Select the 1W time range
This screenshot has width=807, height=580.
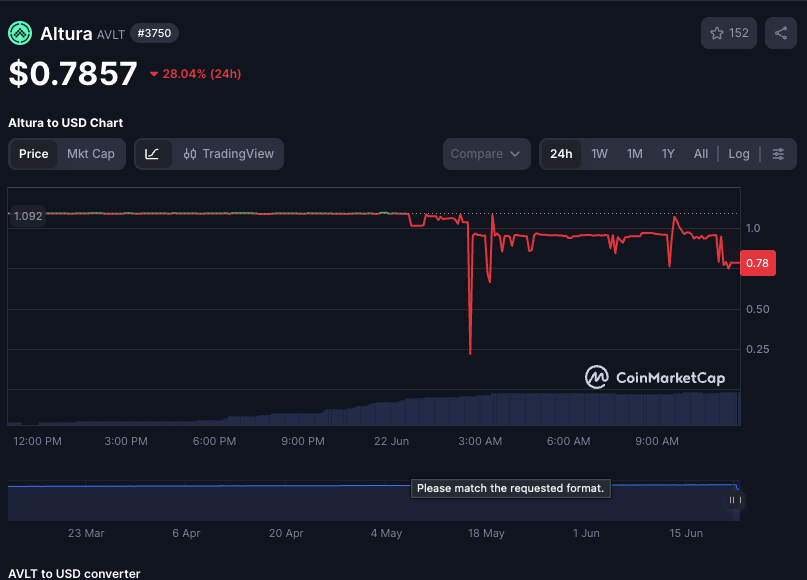coord(600,154)
